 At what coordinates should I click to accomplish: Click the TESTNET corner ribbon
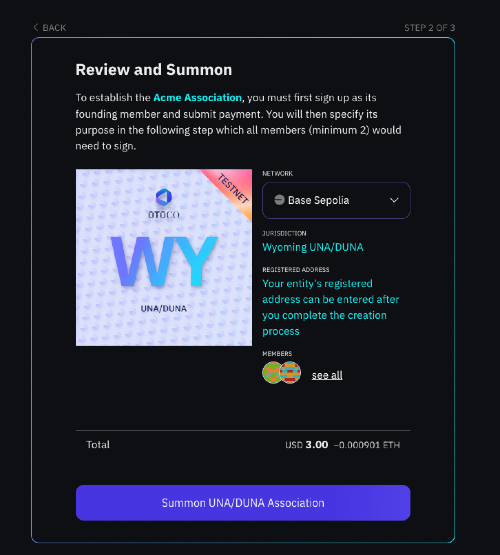click(x=232, y=189)
